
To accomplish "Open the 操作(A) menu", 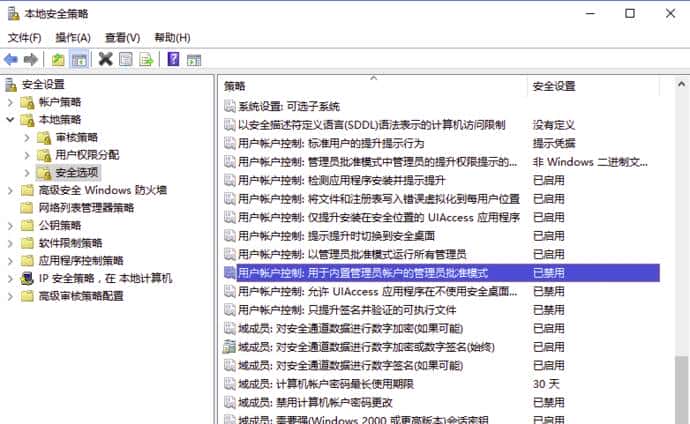I will coord(73,38).
